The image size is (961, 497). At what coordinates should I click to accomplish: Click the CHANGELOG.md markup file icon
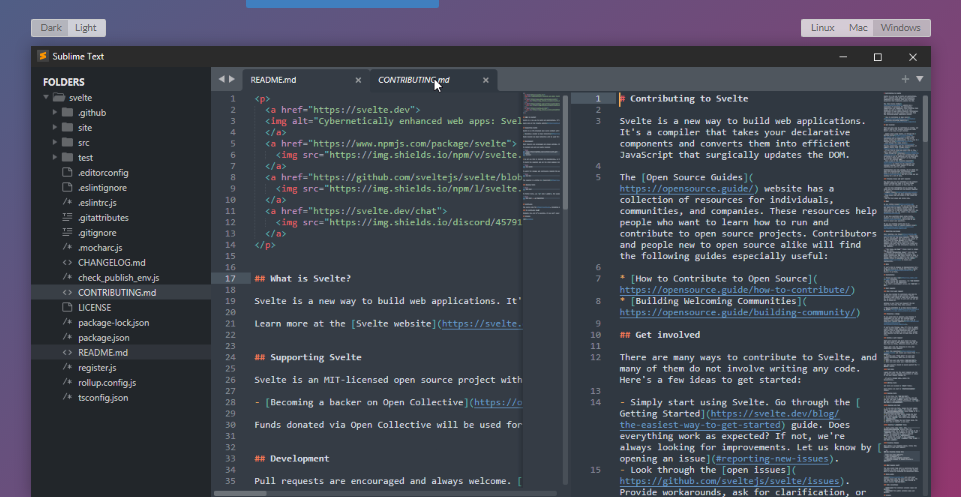point(67,263)
